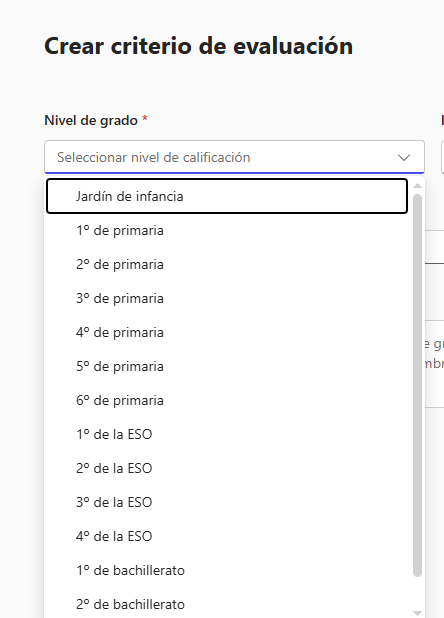Image resolution: width=444 pixels, height=618 pixels.
Task: Click the dropdown list scrollbar thumb
Action: (x=417, y=385)
